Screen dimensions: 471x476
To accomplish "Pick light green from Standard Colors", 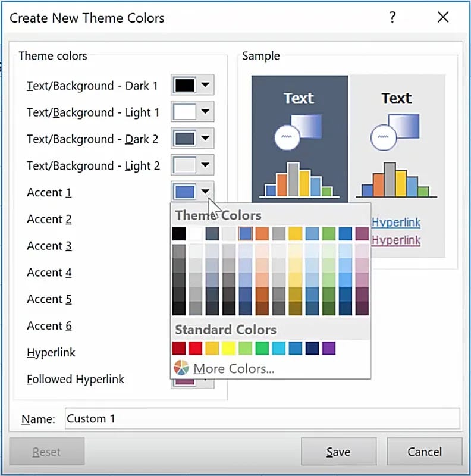I will pos(246,348).
